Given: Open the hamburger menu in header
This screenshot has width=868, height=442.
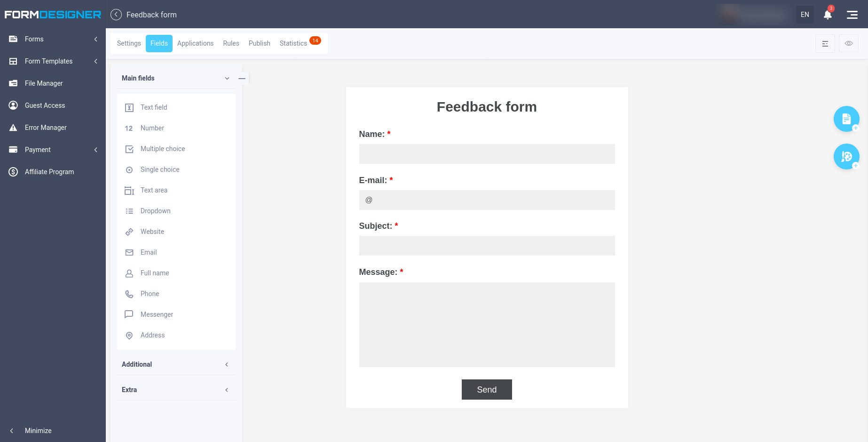Looking at the screenshot, I should [852, 15].
